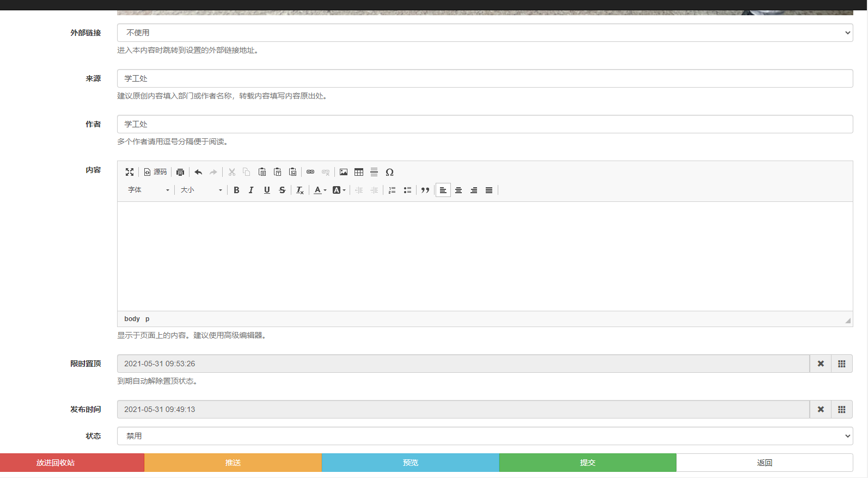
Task: Clear the 限时置顶 date with the X button
Action: click(x=821, y=364)
